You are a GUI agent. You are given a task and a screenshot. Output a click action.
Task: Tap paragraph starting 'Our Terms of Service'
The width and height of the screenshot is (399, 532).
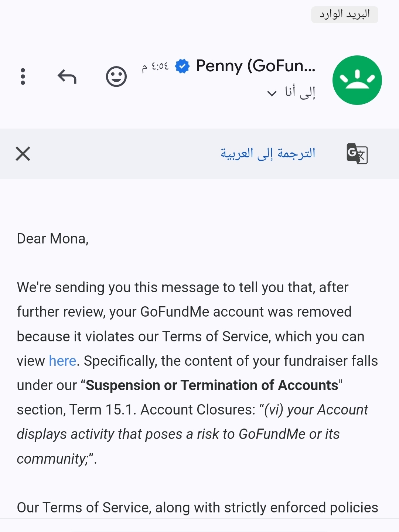[x=198, y=508]
